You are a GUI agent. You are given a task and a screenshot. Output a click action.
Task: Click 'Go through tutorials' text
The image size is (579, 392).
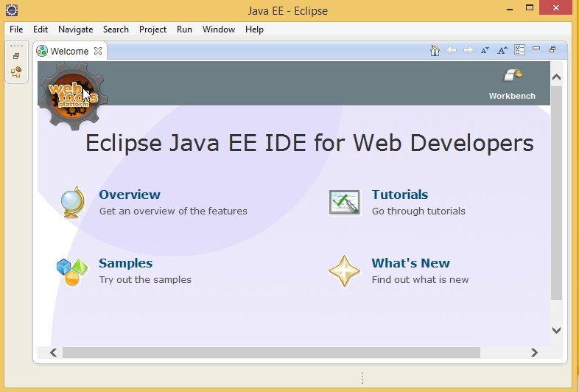coord(418,211)
